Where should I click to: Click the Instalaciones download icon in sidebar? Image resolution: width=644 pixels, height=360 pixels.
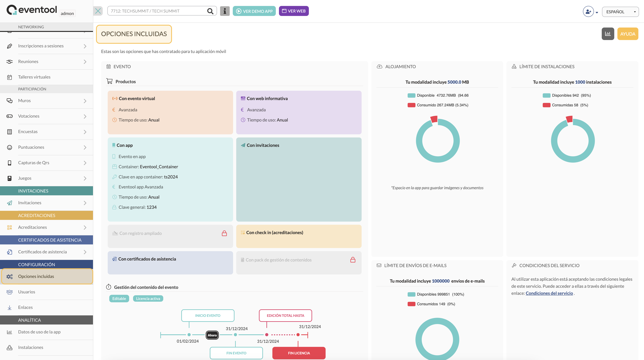click(x=10, y=347)
